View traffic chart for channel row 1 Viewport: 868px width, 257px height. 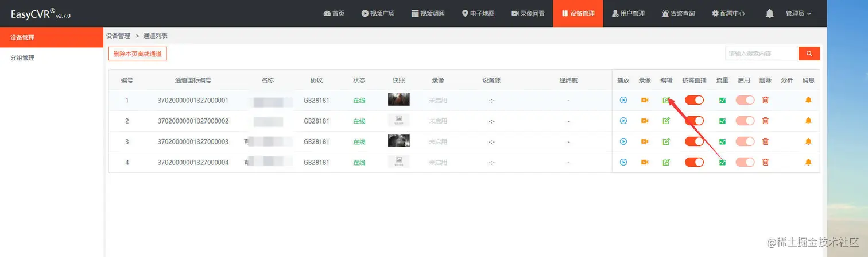click(722, 100)
